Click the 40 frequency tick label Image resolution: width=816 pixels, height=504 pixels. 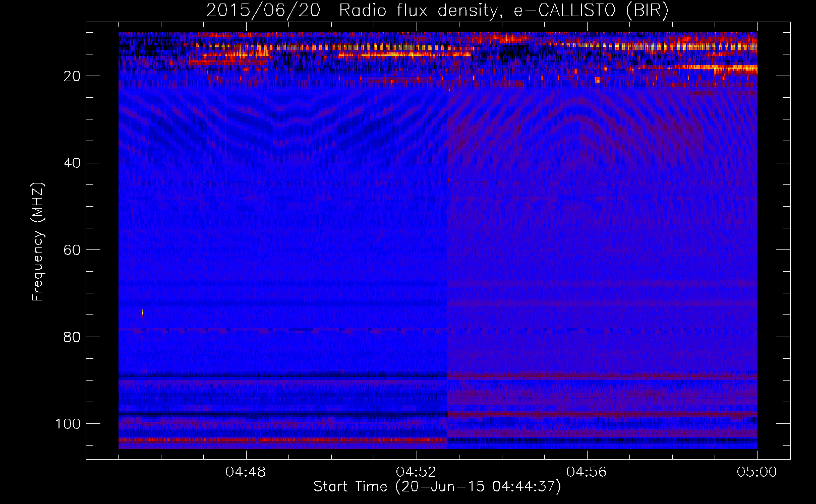(x=73, y=163)
